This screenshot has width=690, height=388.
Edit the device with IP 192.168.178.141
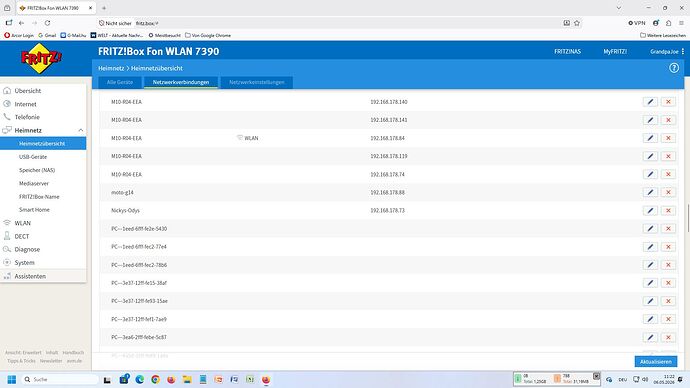[650, 120]
